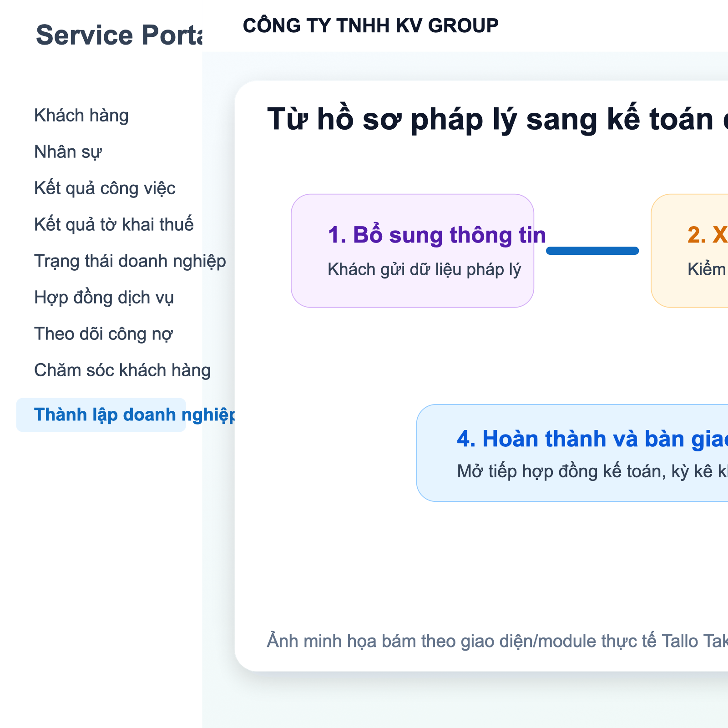The height and width of the screenshot is (728, 728).
Task: Click the Ảnh minh họa caption text
Action: click(497, 641)
